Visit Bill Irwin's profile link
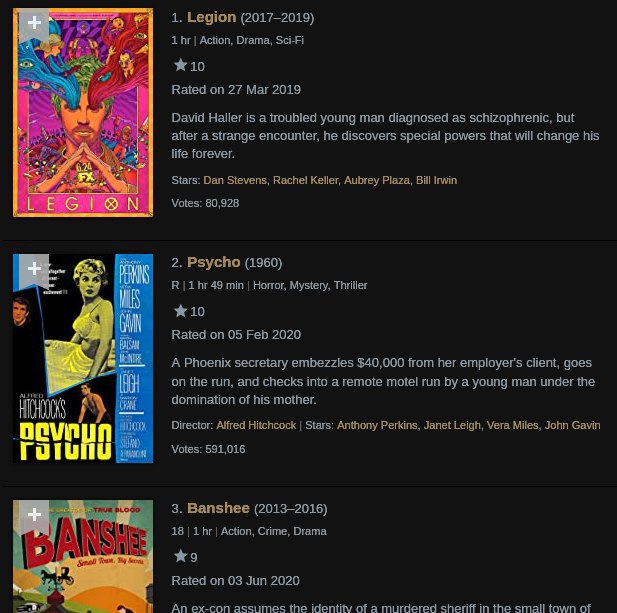 pyautogui.click(x=436, y=180)
